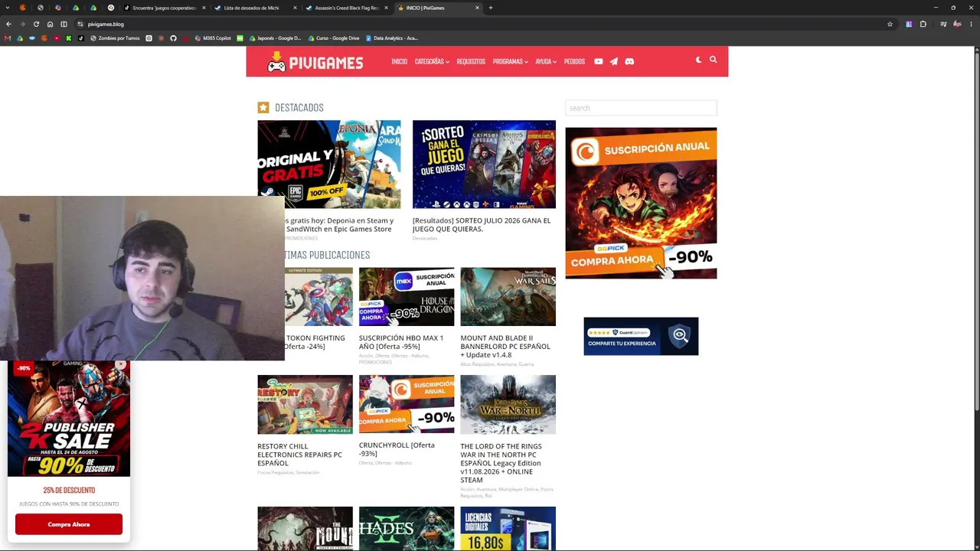980x551 pixels.
Task: Click the Compra Ahora button in the popup ad
Action: pos(69,524)
